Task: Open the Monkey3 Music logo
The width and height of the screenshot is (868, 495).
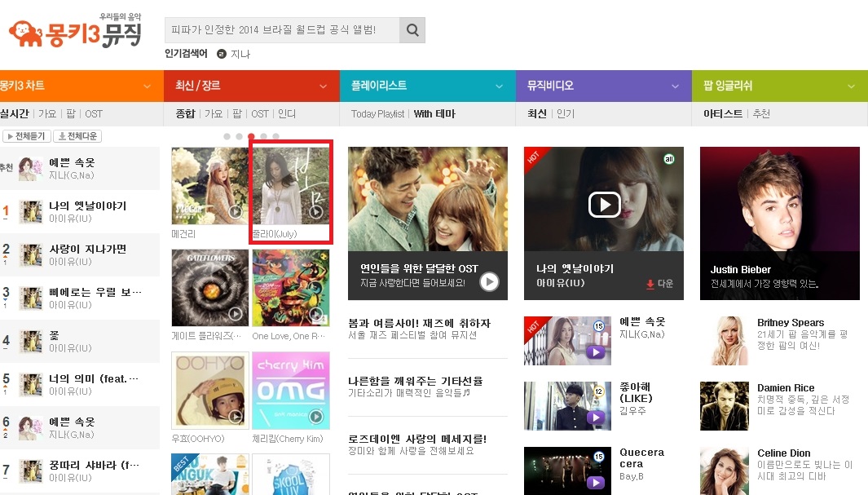Action: tap(75, 32)
